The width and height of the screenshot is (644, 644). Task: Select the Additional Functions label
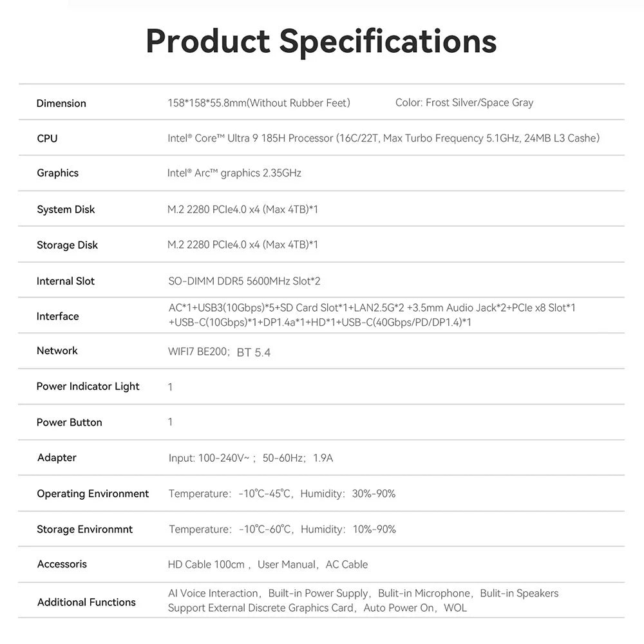(x=86, y=602)
